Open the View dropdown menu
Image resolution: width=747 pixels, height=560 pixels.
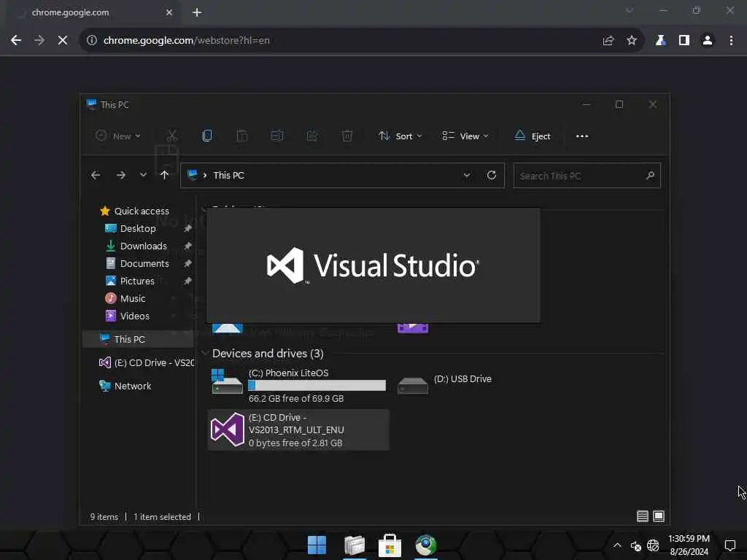(x=465, y=136)
